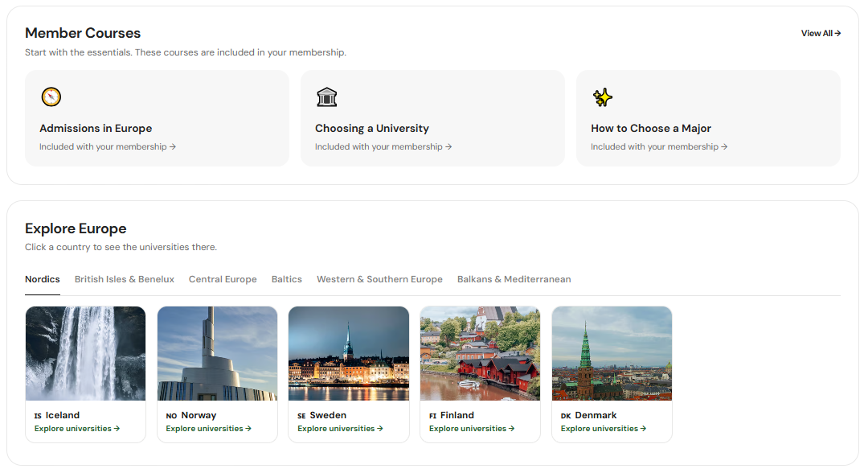868x473 pixels.
Task: Switch to British Isles & Benelux tab
Action: point(124,279)
